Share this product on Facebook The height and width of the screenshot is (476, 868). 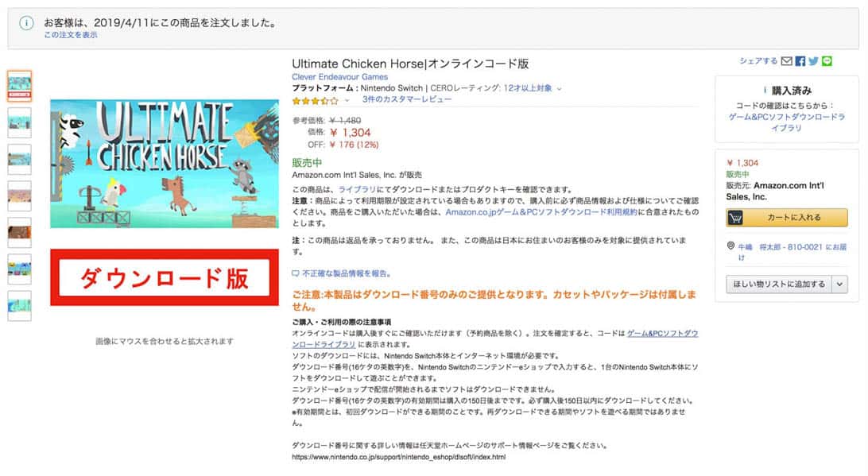pos(800,61)
